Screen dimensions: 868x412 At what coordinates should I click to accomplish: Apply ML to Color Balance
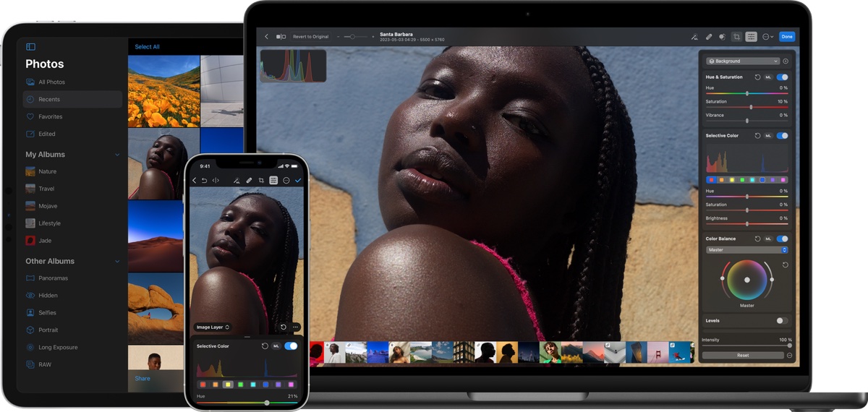pos(768,239)
